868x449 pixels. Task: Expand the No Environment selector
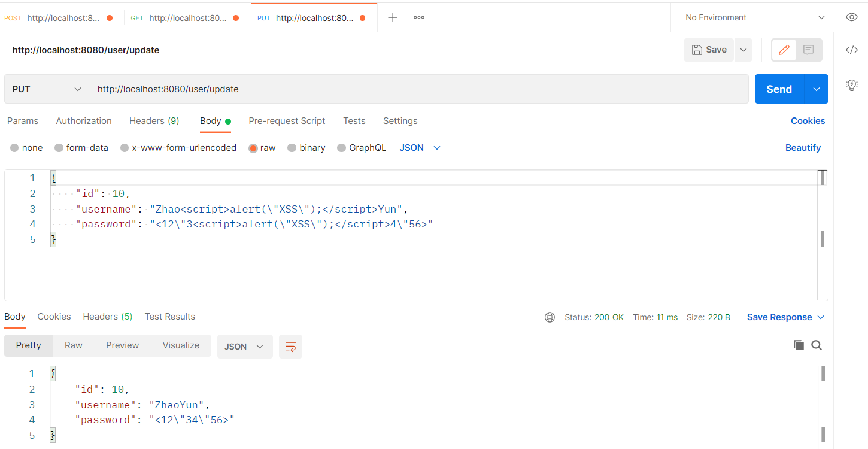click(754, 17)
